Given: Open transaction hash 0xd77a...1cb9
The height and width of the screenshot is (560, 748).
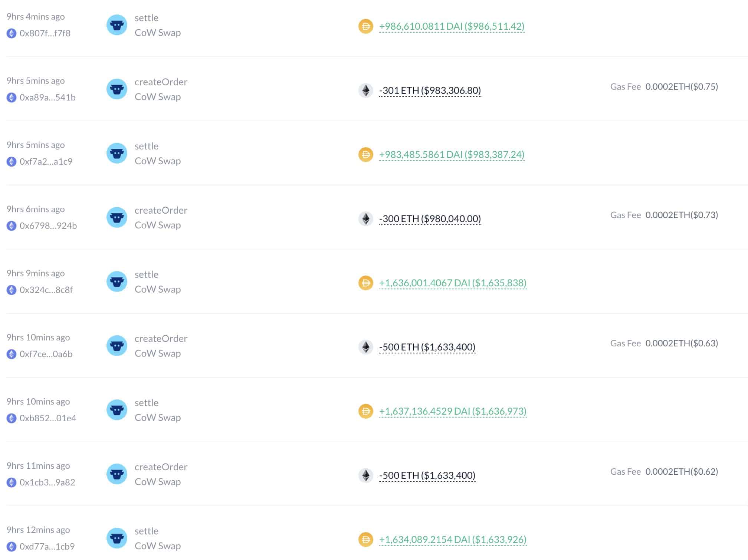Looking at the screenshot, I should click(x=47, y=547).
